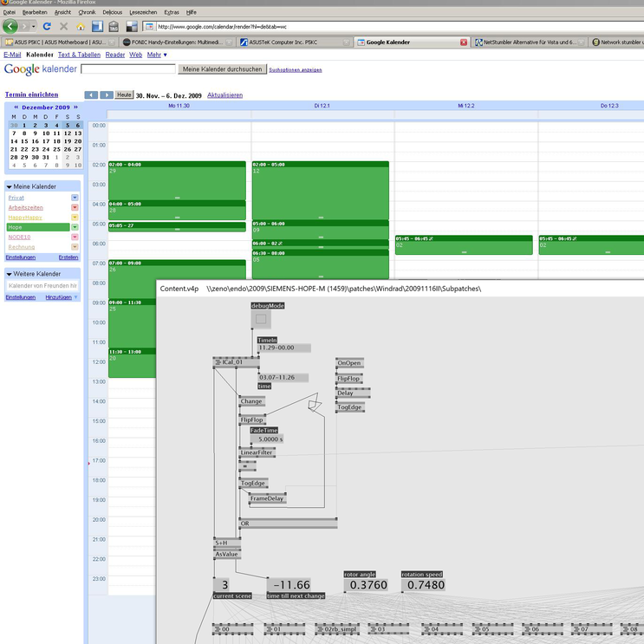Screen dimensions: 644x644
Task: Reload the page with the refresh icon
Action: tap(47, 27)
